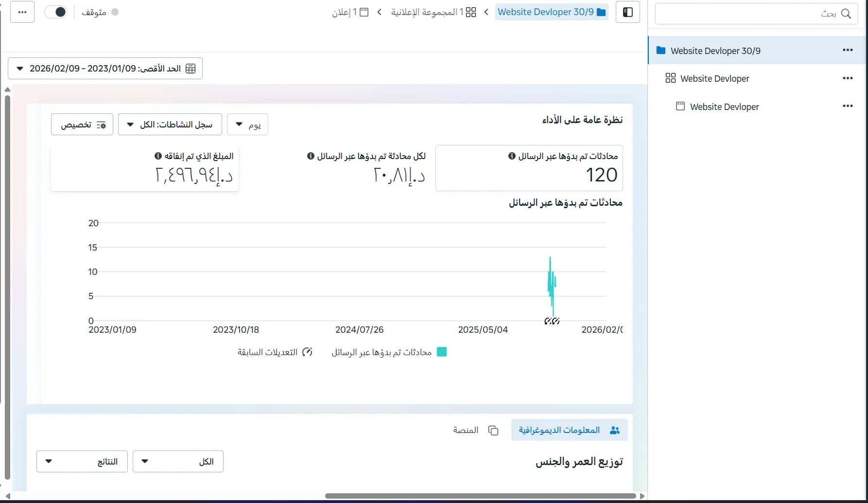Collapse the right navigation panel
This screenshot has height=503, width=868.
click(x=628, y=12)
